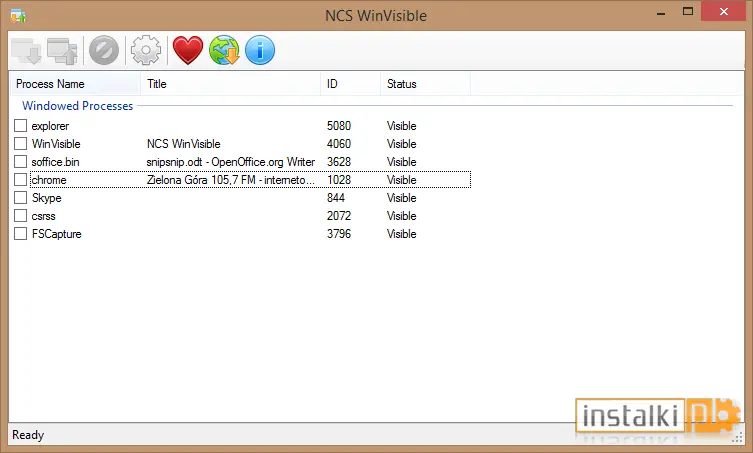The width and height of the screenshot is (753, 453).
Task: Click process ID 3796
Action: (339, 234)
